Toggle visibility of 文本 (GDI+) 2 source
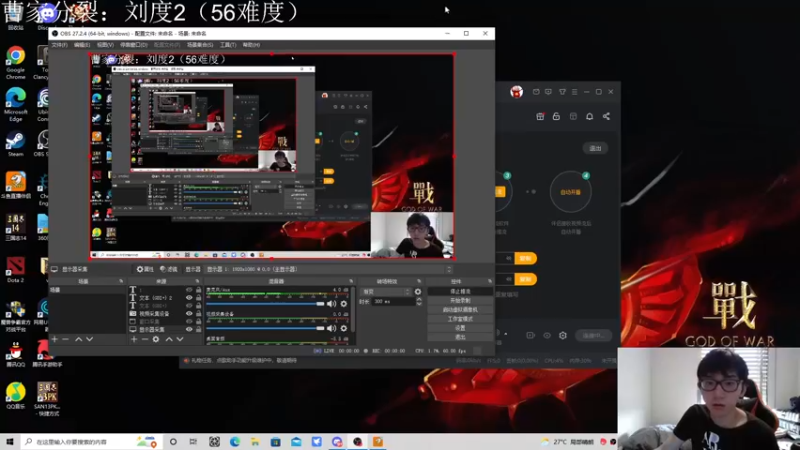This screenshot has width=800, height=450. [189, 297]
